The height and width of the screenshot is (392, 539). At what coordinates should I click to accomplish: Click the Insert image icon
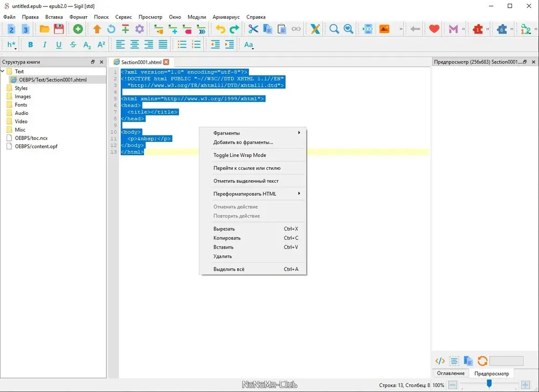point(384,29)
